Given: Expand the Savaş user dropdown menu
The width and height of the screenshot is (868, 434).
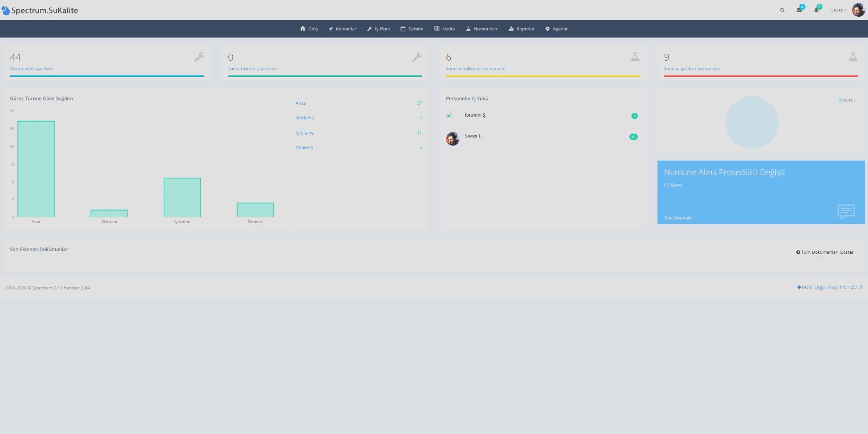Looking at the screenshot, I should [839, 10].
